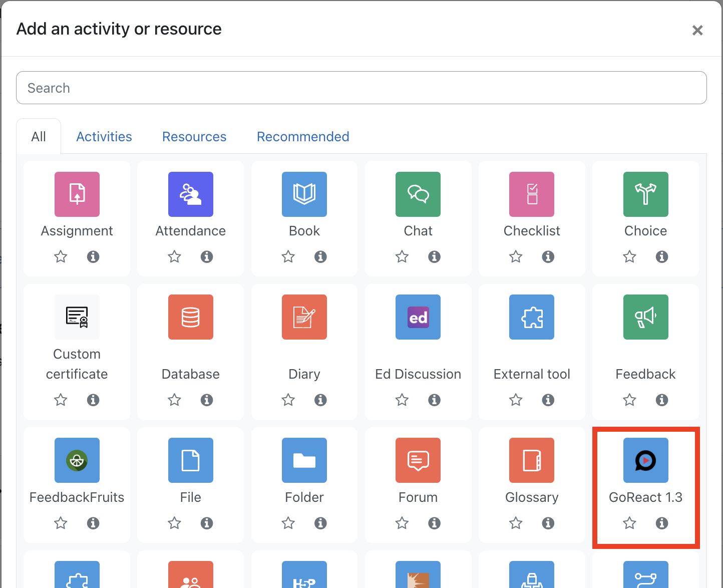The width and height of the screenshot is (723, 588).
Task: Pick the FeedbackFruits icon
Action: click(x=77, y=460)
